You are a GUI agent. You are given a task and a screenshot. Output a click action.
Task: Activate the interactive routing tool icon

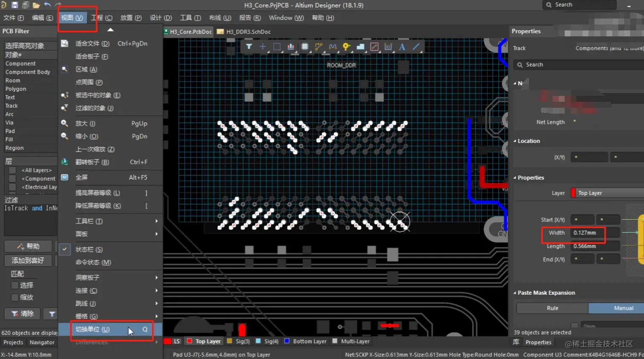click(319, 47)
